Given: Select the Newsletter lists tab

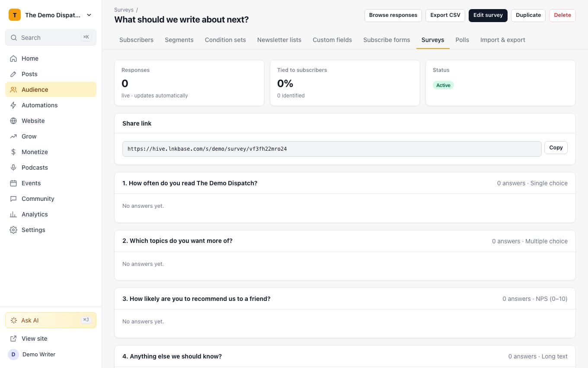Looking at the screenshot, I should (279, 40).
